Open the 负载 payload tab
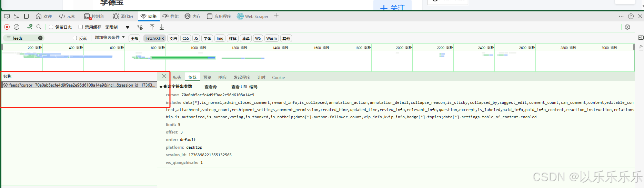Viewport: 644px width, 188px height. tap(192, 77)
